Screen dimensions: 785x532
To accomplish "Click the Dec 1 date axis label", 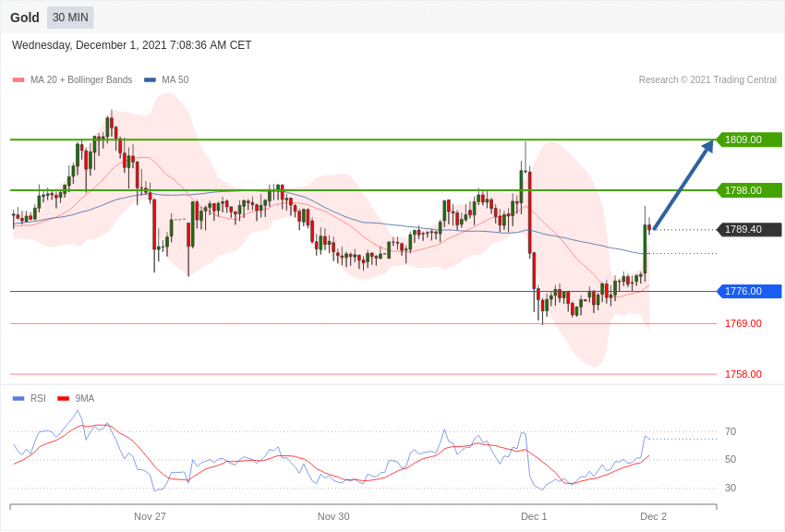I will click(x=534, y=516).
